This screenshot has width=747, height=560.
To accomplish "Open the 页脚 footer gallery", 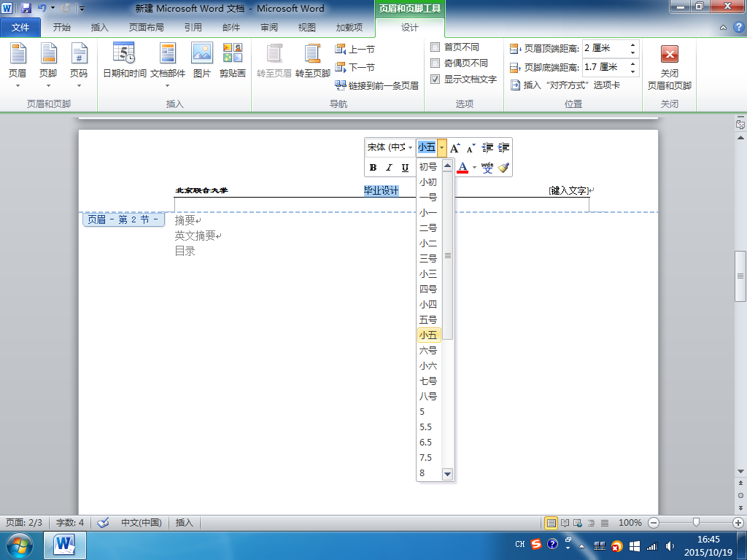I will click(x=48, y=66).
